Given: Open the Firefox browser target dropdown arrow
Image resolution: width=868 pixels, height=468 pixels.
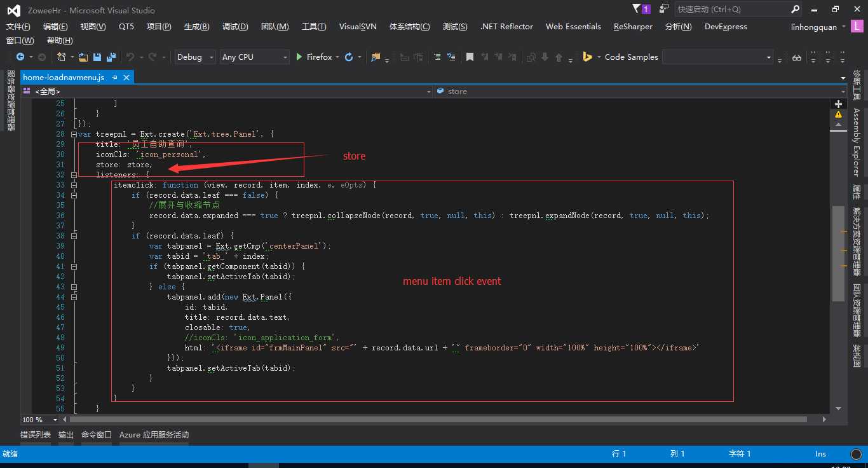Looking at the screenshot, I should click(337, 57).
